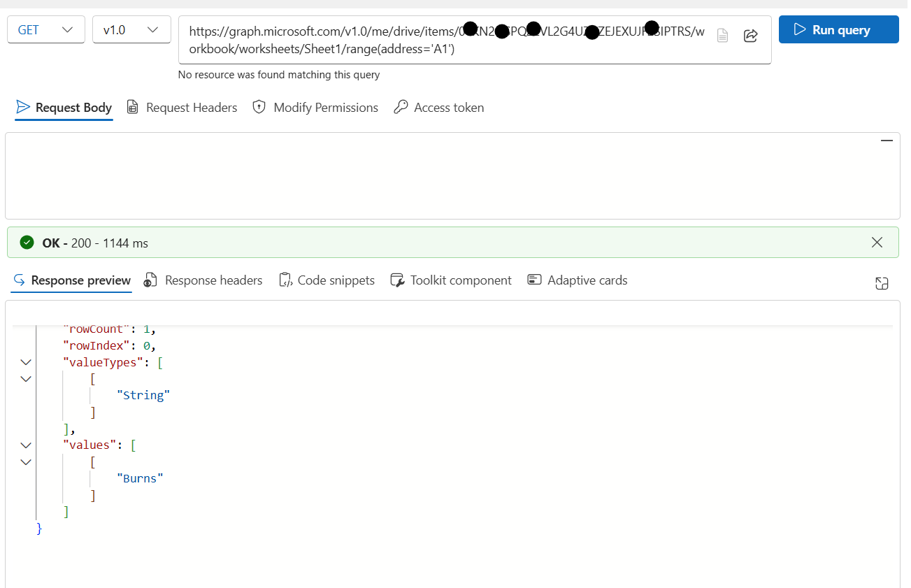Expand response view with the fullscreen icon

882,283
